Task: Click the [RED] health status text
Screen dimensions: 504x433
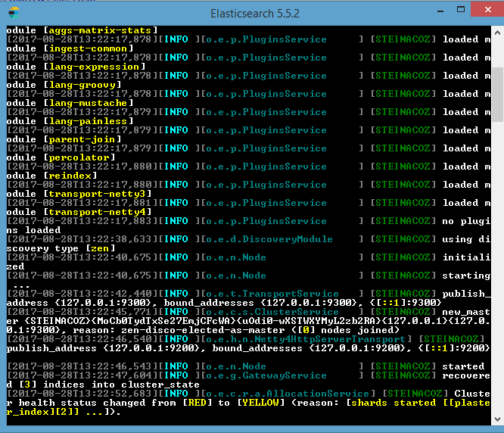Action: click(198, 403)
